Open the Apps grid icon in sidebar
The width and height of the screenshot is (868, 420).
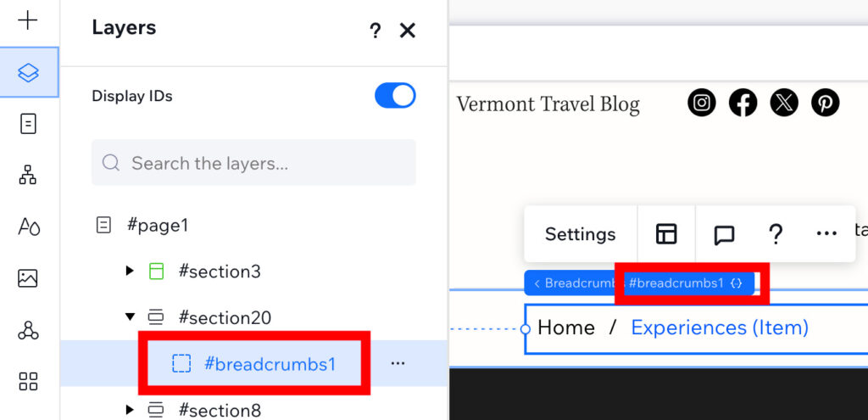[x=28, y=381]
